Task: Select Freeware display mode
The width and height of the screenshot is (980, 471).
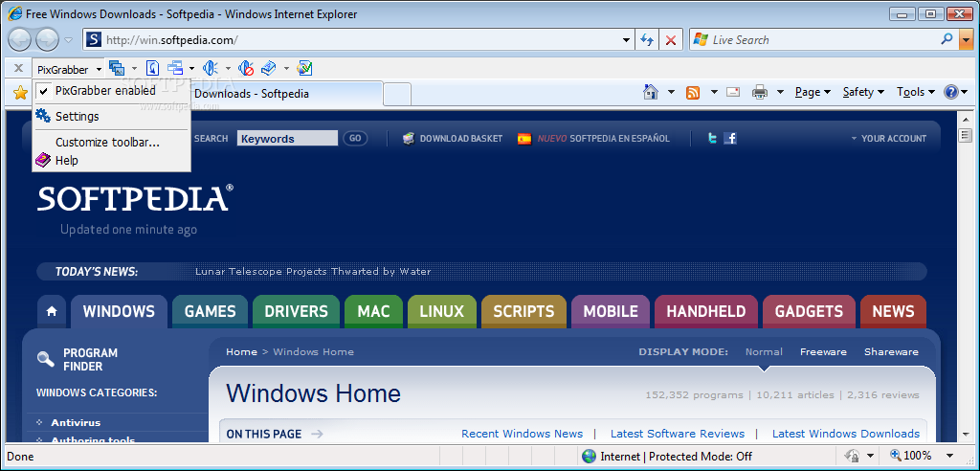Action: coord(823,352)
